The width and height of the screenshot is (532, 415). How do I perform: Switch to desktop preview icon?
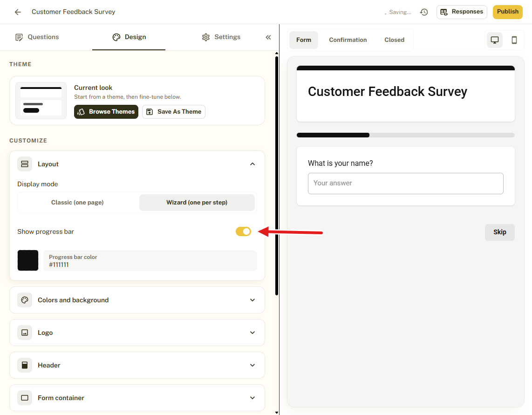(x=495, y=40)
